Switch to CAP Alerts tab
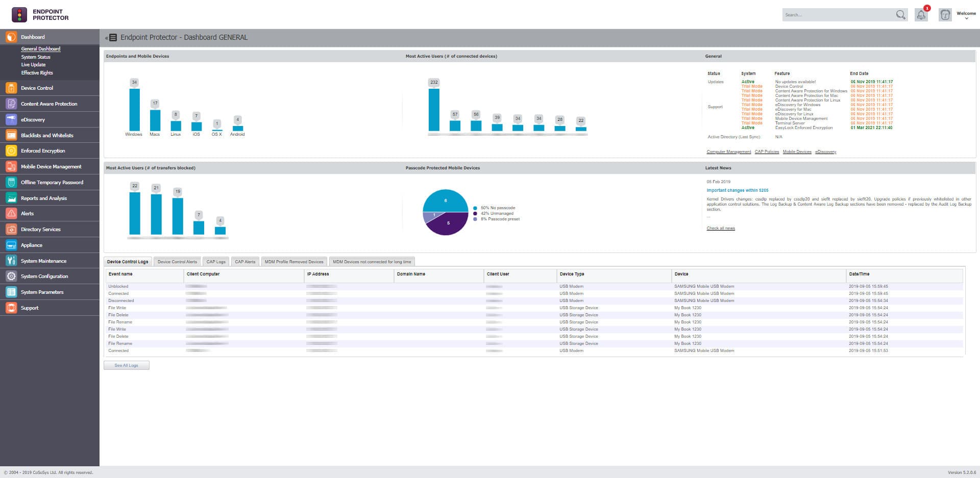 tap(245, 262)
